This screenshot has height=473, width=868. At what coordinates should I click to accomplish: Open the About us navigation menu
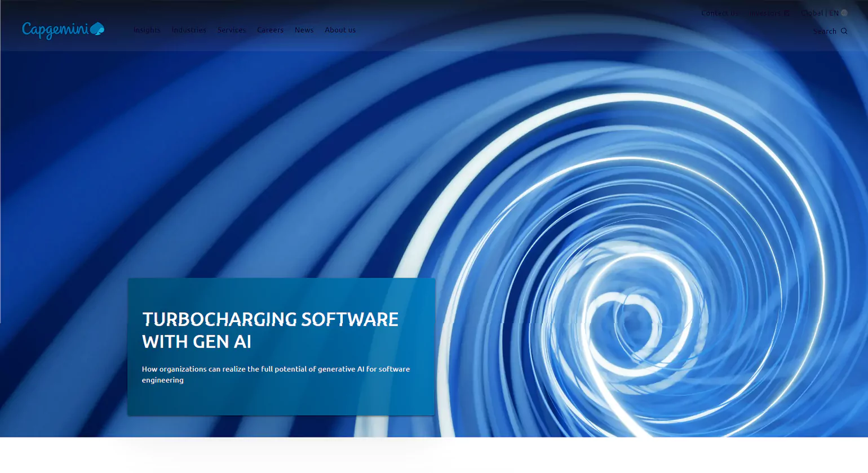coord(340,30)
